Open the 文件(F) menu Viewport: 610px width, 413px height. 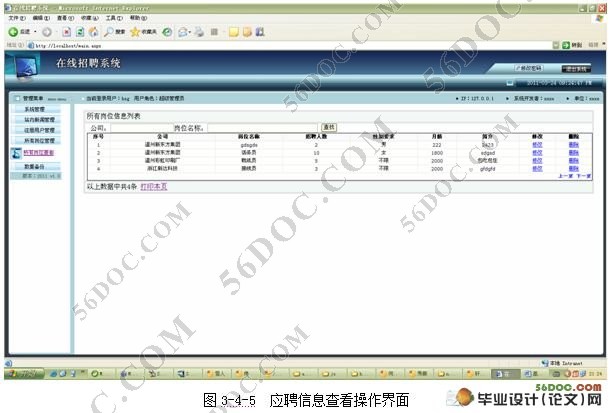pos(15,18)
